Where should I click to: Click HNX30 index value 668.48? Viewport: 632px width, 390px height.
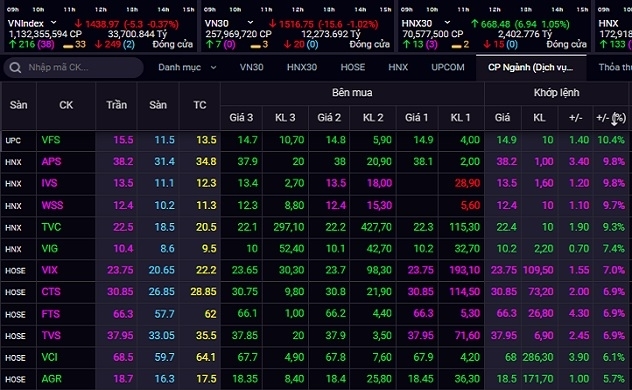coord(495,24)
